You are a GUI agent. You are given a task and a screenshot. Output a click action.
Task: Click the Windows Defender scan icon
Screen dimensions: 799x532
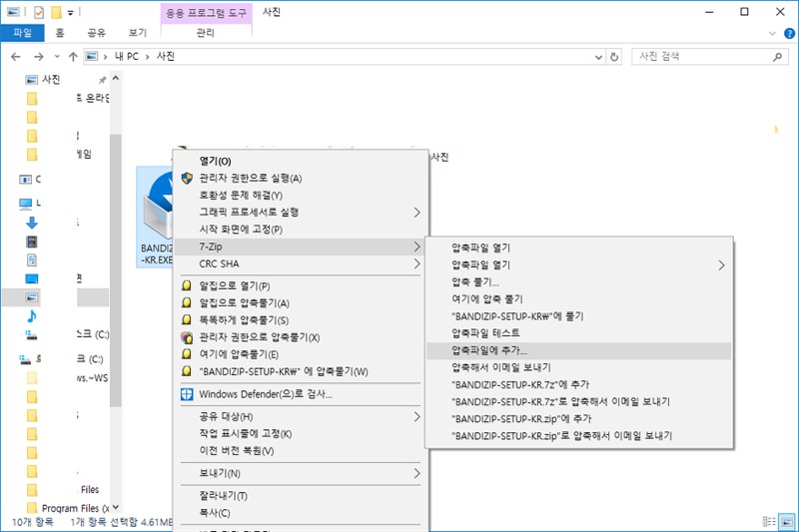click(x=186, y=393)
